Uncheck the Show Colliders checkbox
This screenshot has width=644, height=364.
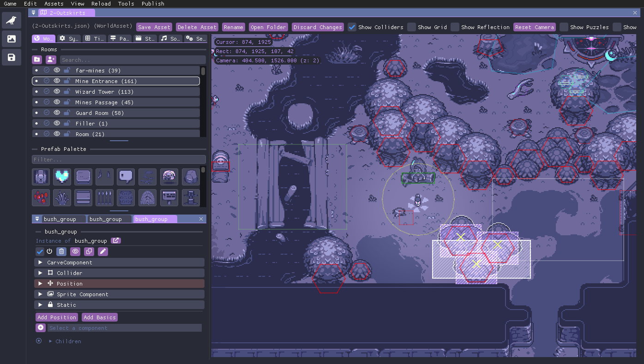[352, 27]
